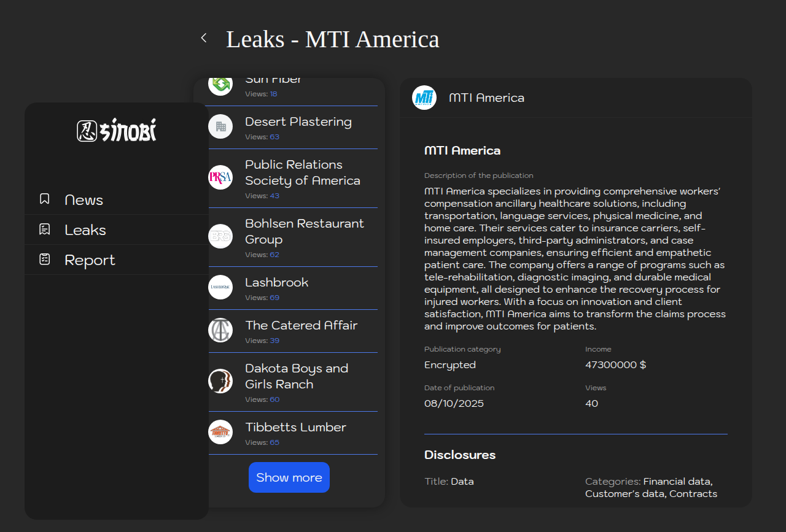Click the News bookmark icon
This screenshot has width=786, height=532.
pos(45,199)
